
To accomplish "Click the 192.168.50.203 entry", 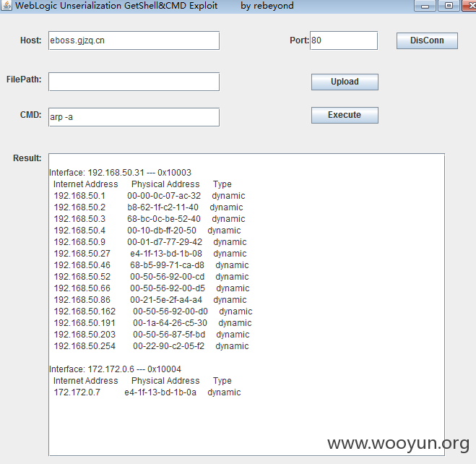I will click(x=85, y=335).
